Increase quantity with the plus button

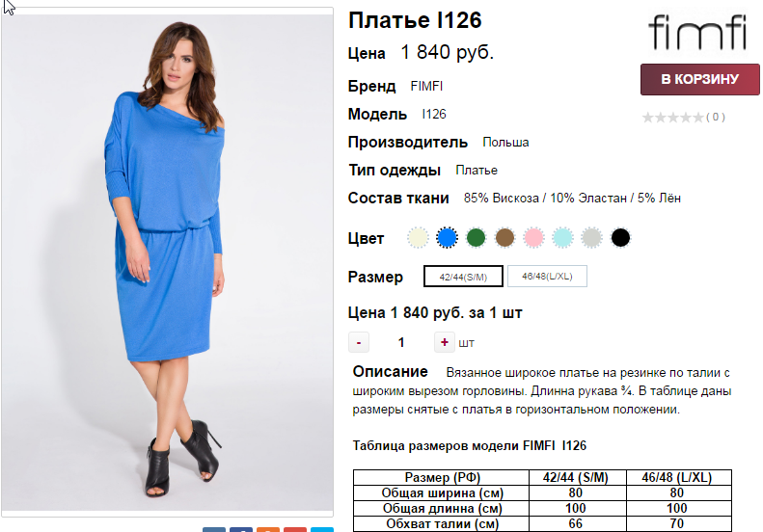pyautogui.click(x=445, y=342)
